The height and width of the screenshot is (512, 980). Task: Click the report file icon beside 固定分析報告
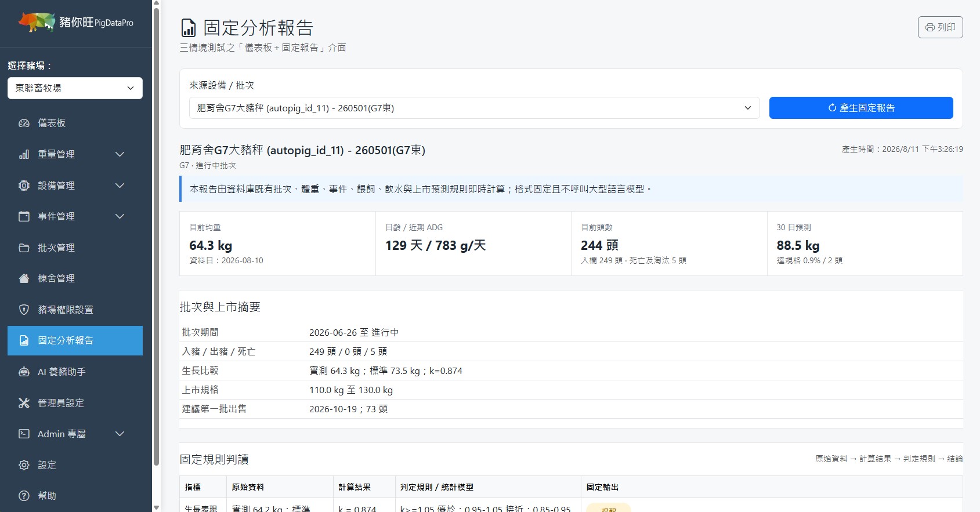tap(24, 340)
